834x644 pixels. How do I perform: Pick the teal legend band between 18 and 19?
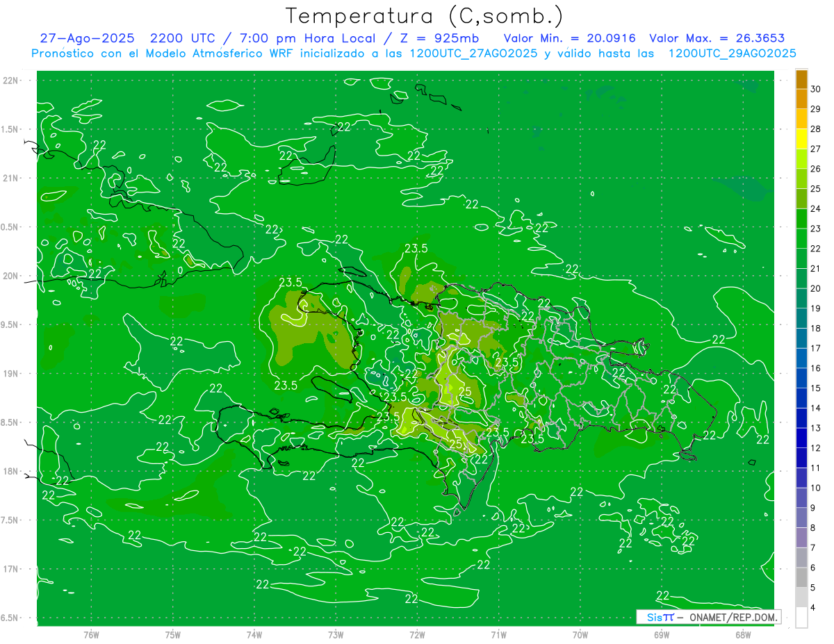[801, 318]
